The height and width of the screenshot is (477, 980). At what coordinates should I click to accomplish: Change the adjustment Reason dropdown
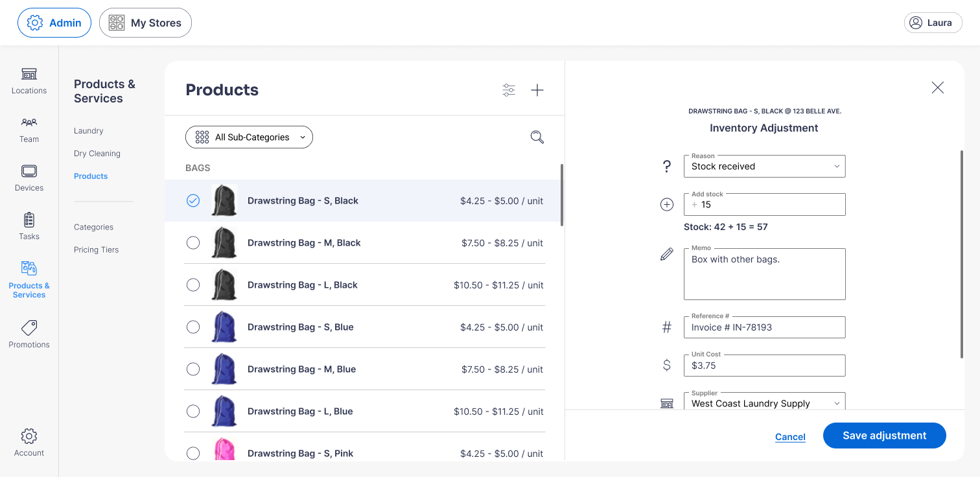point(764,166)
